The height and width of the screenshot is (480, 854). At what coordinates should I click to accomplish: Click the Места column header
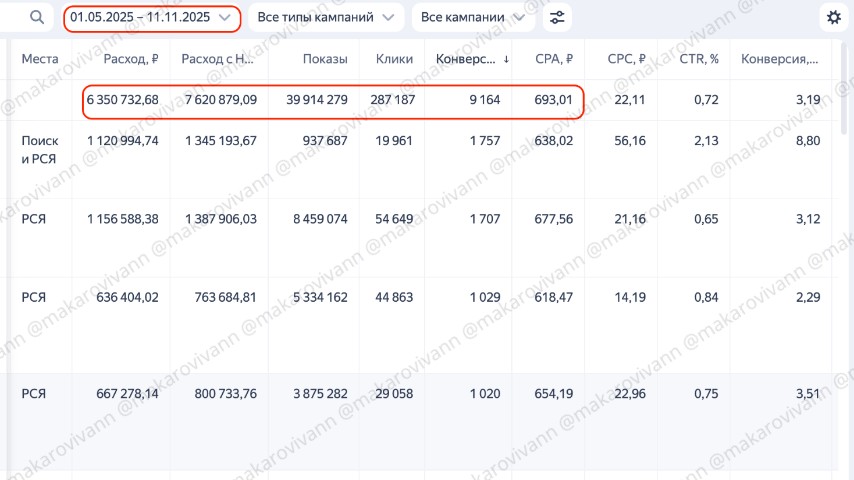click(x=40, y=59)
